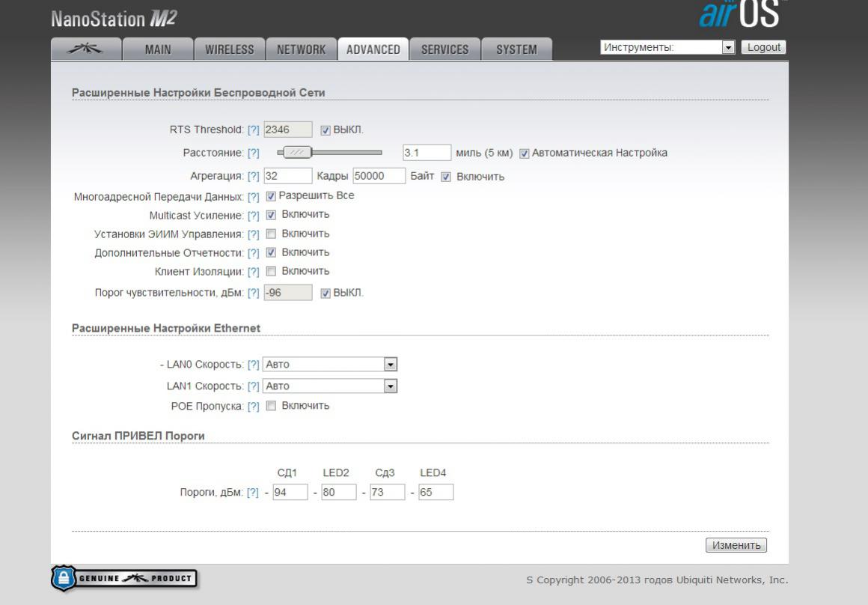This screenshot has height=605, width=868.
Task: Enable Клиент Изоляции checkbox
Action: click(271, 272)
